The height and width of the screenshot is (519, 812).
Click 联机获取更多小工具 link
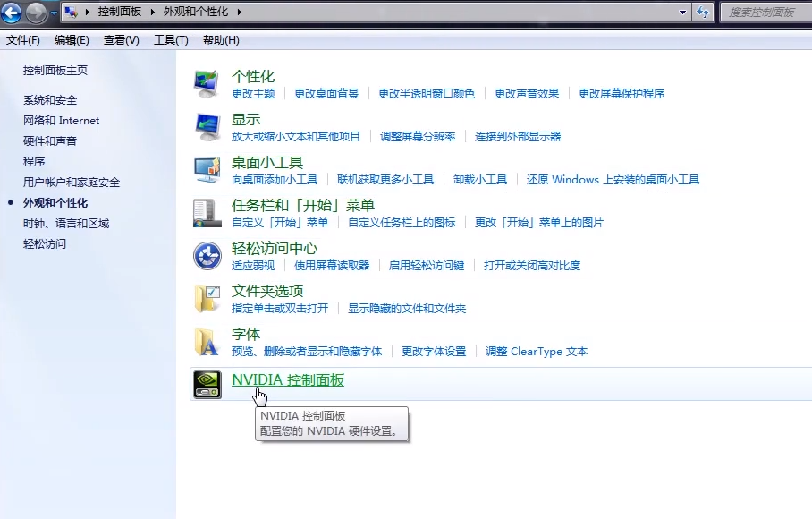pos(385,179)
